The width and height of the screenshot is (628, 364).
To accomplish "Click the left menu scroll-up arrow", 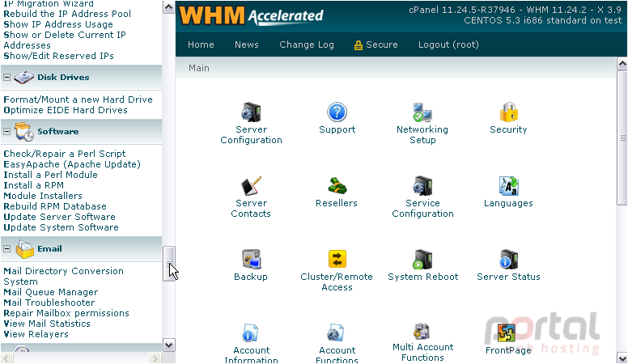I will (x=169, y=7).
